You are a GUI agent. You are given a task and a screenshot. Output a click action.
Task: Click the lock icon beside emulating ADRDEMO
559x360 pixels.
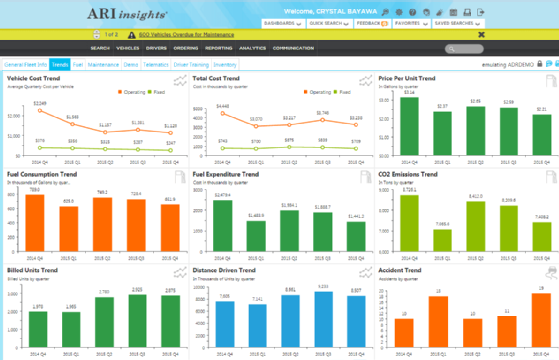(x=540, y=64)
